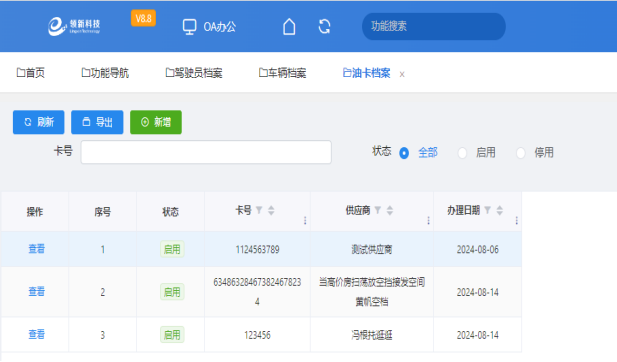Sort the 办理日期 column with arrows

coord(500,210)
